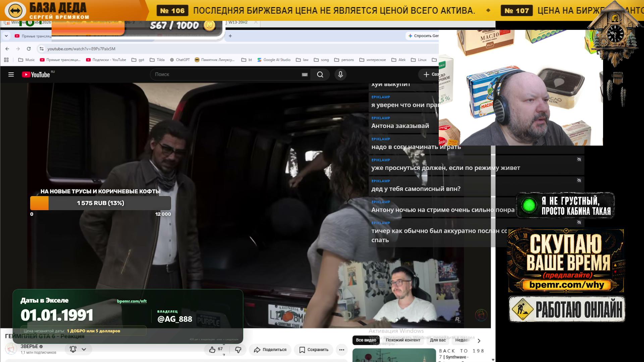The image size is (644, 362).
Task: Click 'Сохранить' save button
Action: click(x=314, y=350)
